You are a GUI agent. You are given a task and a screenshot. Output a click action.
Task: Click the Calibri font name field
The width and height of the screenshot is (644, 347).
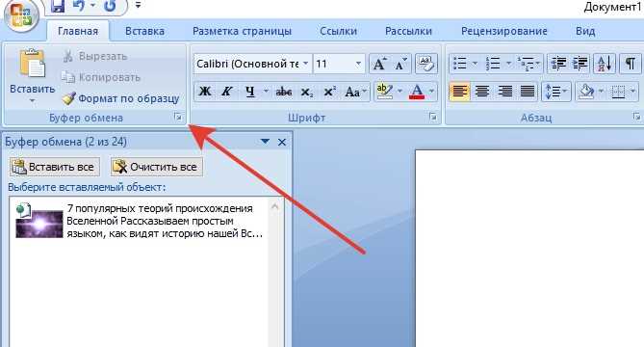pyautogui.click(x=247, y=64)
